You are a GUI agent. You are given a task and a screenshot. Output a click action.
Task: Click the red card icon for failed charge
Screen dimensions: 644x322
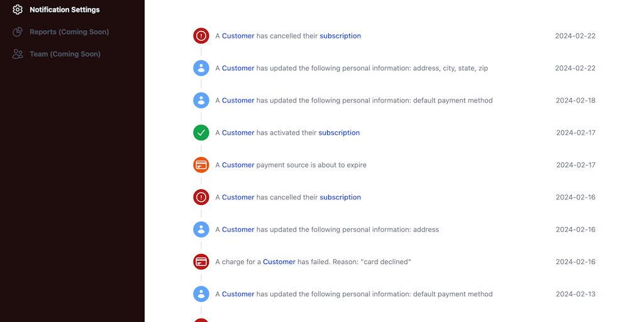point(201,262)
